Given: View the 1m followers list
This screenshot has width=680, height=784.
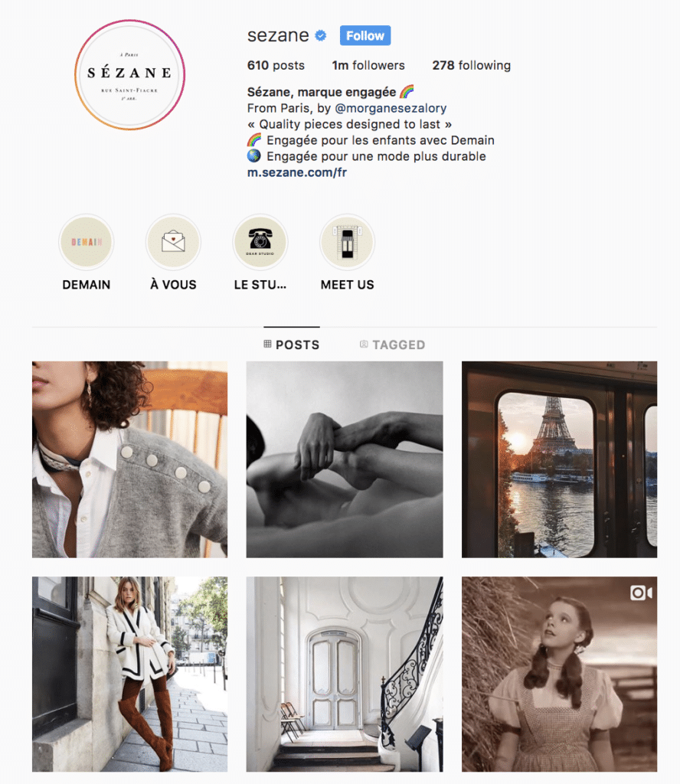Looking at the screenshot, I should pos(368,66).
